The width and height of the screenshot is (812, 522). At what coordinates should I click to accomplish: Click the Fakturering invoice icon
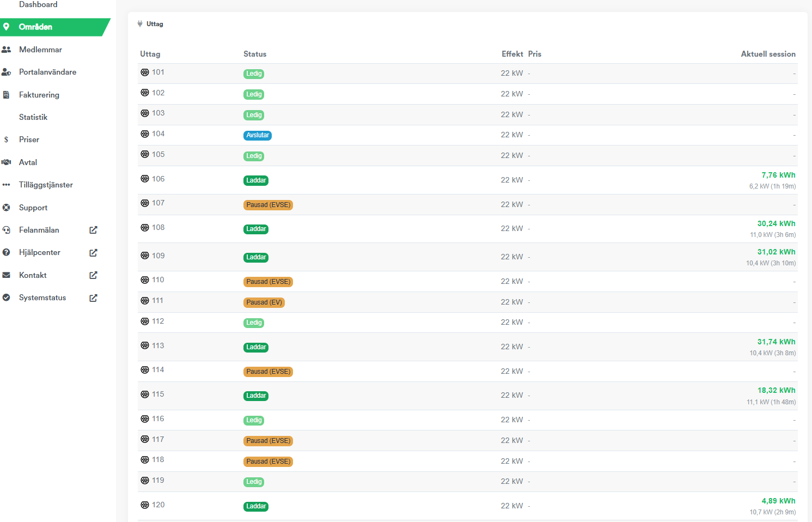7,95
